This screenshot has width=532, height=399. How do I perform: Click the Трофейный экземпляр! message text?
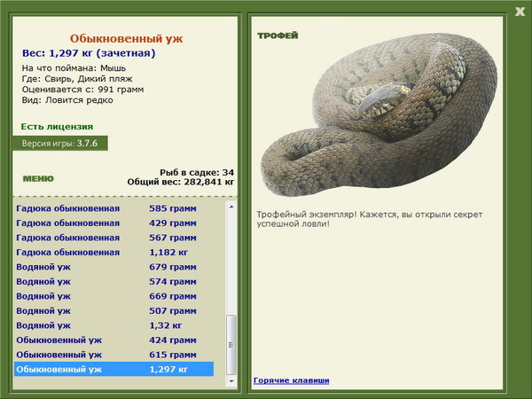[369, 219]
